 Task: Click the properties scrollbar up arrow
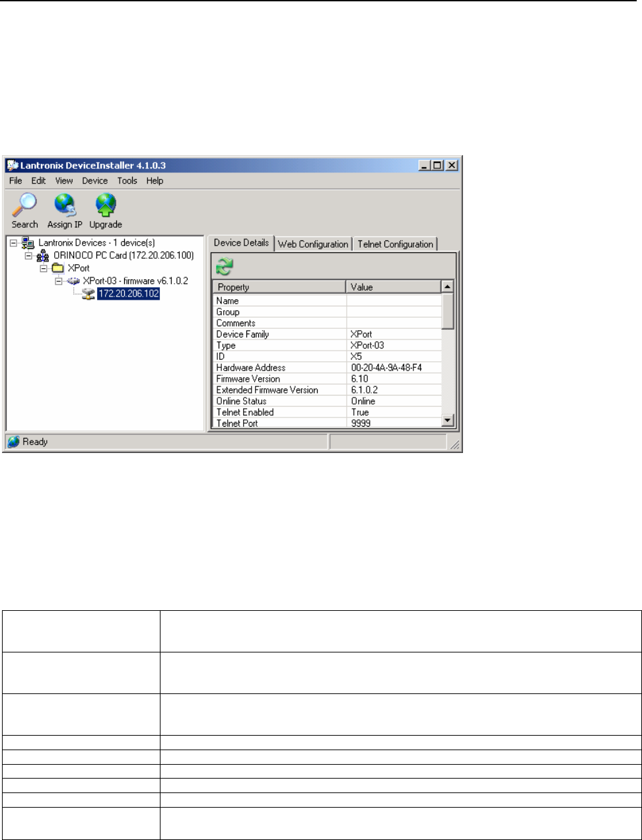pos(448,287)
